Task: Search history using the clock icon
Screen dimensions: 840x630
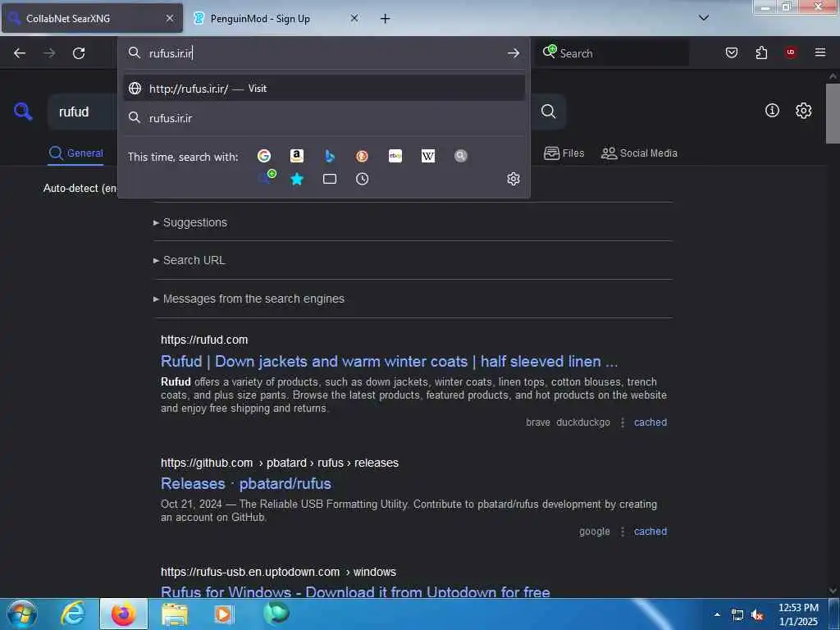Action: (x=362, y=179)
